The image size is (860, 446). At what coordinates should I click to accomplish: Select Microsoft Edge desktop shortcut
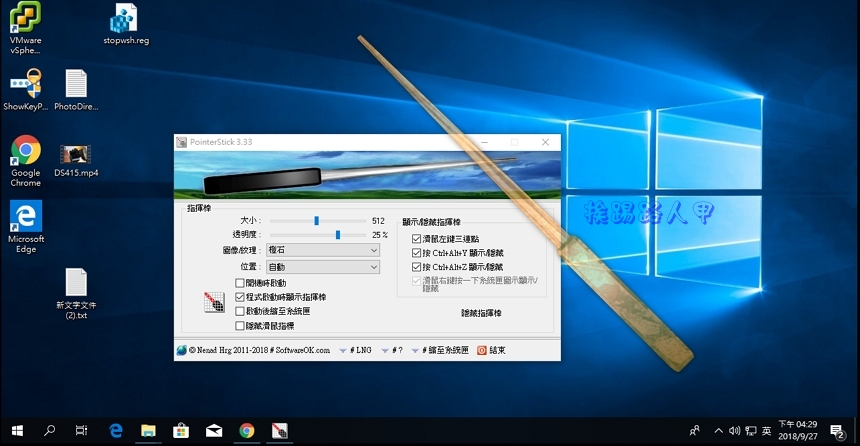pos(25,227)
